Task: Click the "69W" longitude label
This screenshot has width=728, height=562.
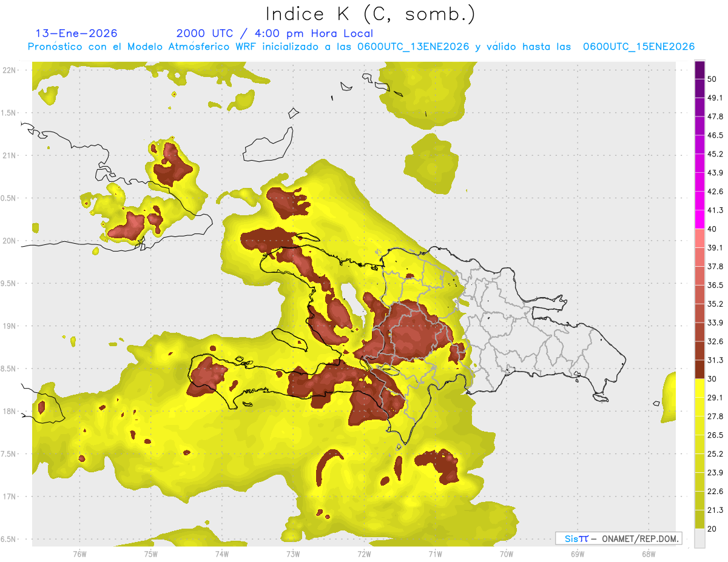Action: coord(578,554)
